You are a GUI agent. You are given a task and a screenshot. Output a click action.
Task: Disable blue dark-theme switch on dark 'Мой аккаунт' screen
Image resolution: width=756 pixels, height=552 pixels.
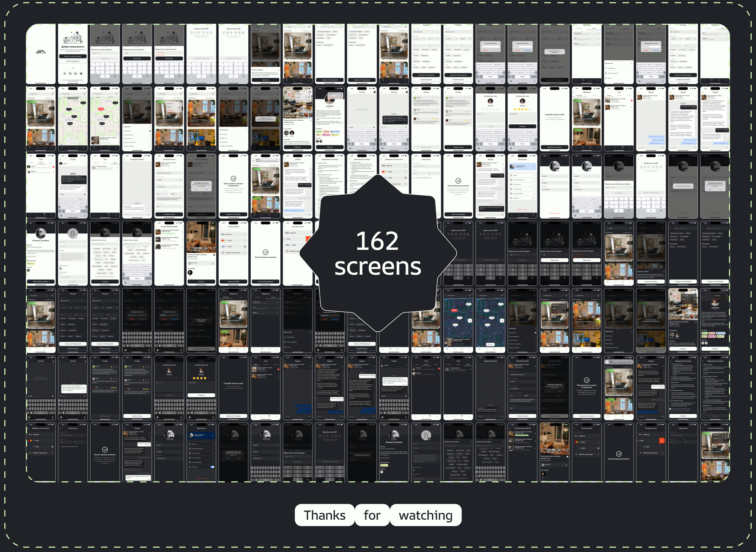coord(212,467)
